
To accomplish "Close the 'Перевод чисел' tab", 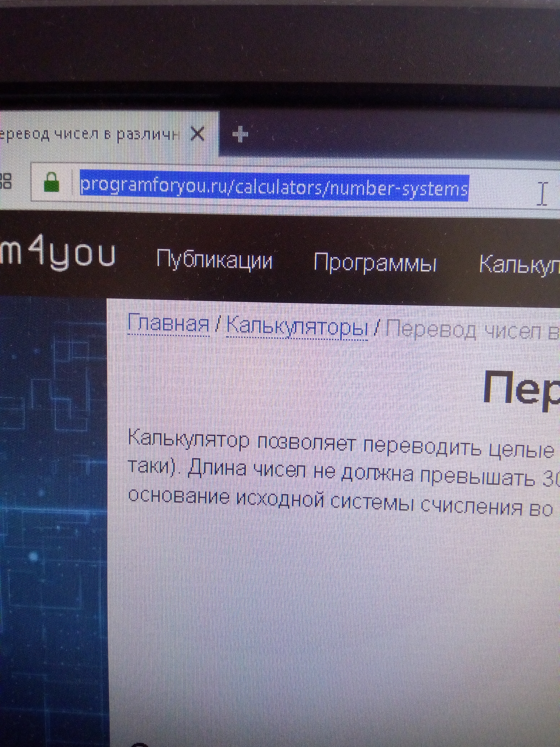I will (x=197, y=134).
